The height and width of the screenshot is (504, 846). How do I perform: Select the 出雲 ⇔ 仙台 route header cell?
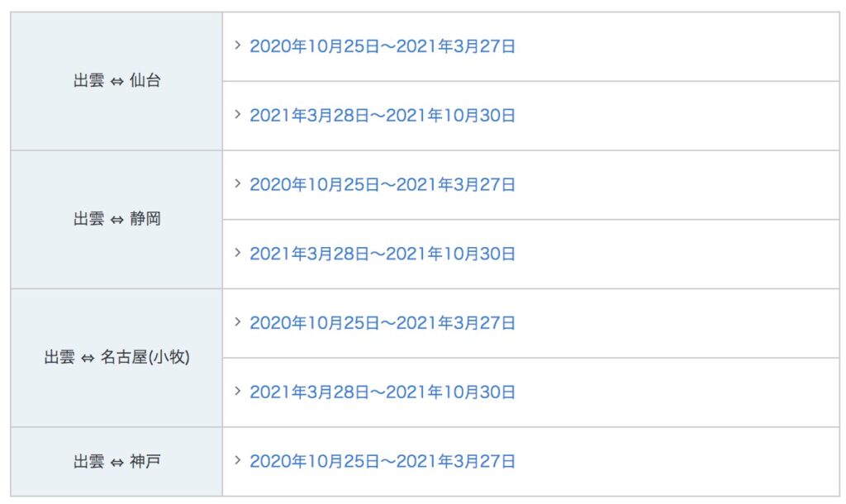click(116, 82)
